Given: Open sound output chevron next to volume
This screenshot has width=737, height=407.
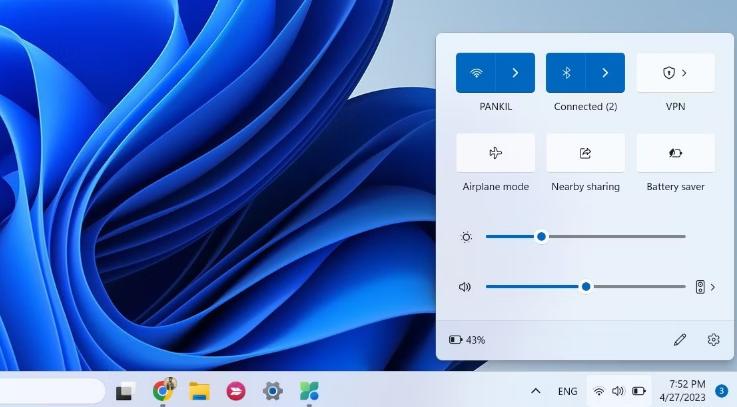Looking at the screenshot, I should coord(713,287).
